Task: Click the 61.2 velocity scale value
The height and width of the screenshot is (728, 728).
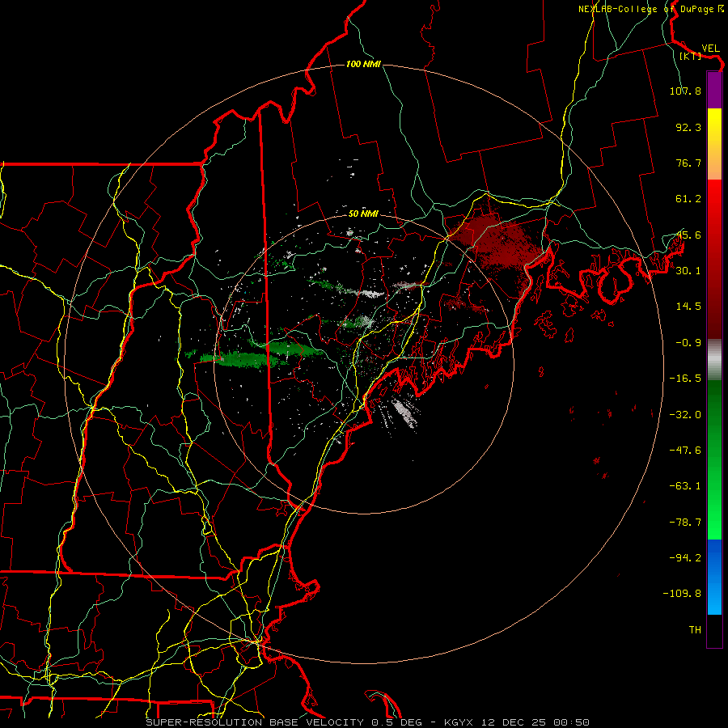Action: 688,199
